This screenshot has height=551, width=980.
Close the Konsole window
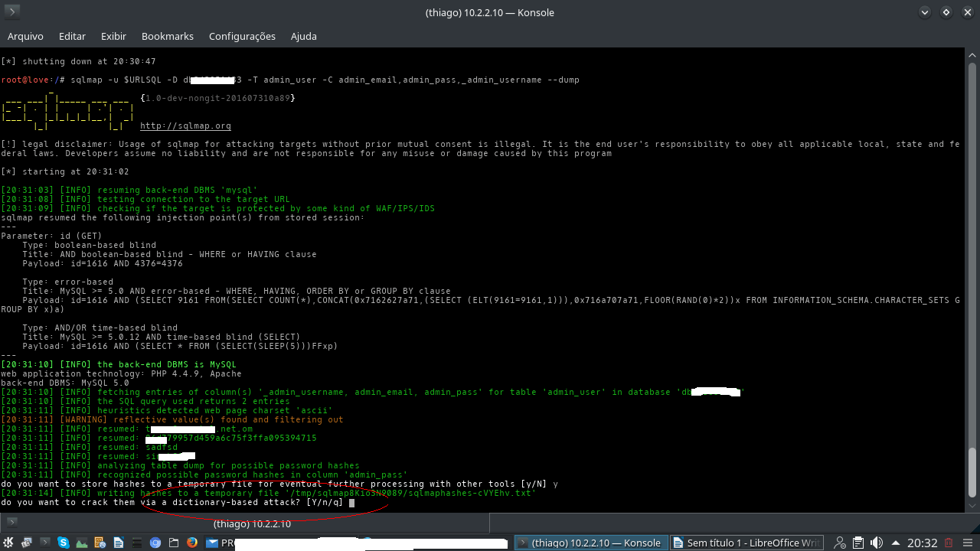(968, 11)
